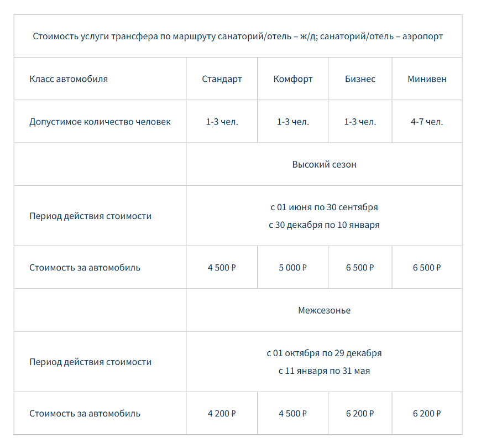Click the 'Минивен' column header
Screen dimensions: 481x448
pyautogui.click(x=427, y=79)
